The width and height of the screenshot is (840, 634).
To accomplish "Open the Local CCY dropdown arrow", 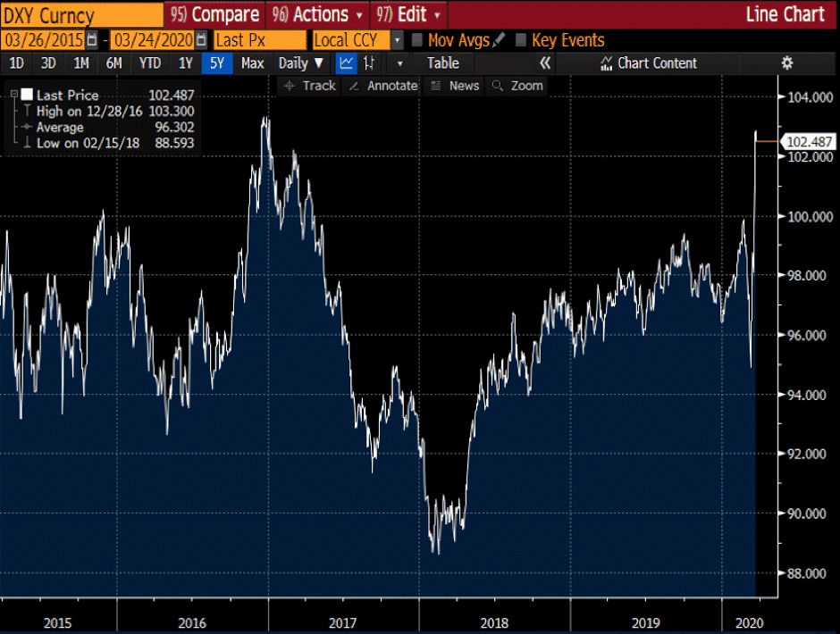I will tap(397, 40).
